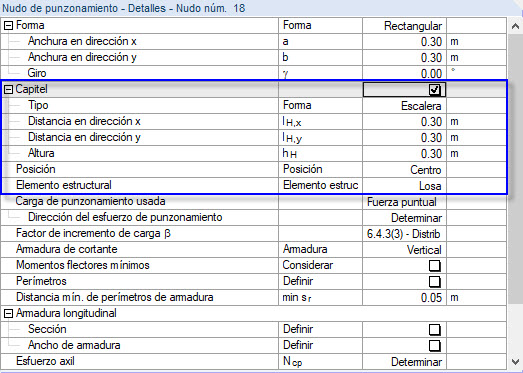
Task: Edit Anchura en dirección x value 0.30
Action: click(x=405, y=42)
